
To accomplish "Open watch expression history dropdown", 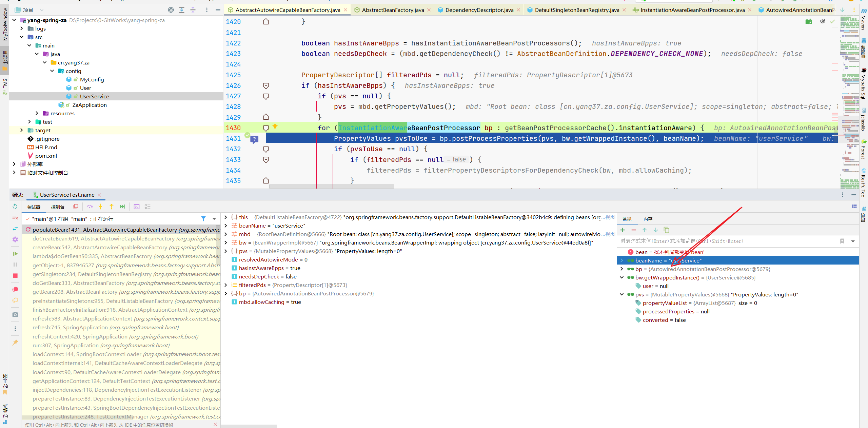I will pyautogui.click(x=853, y=241).
